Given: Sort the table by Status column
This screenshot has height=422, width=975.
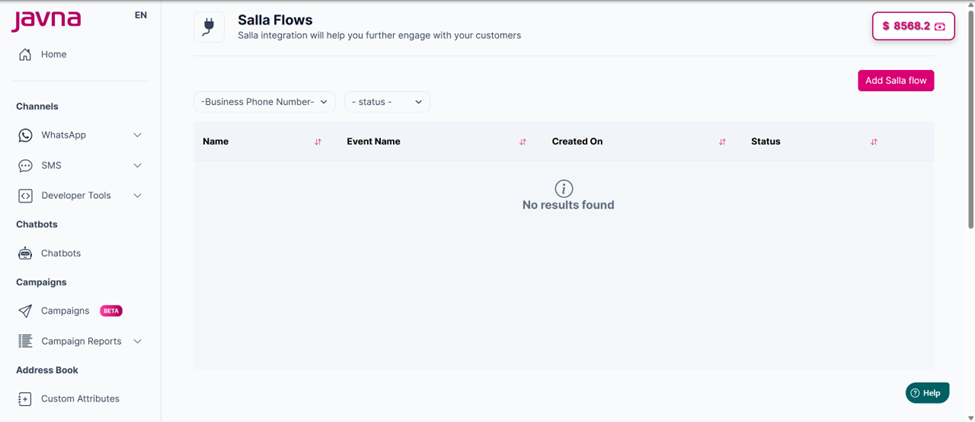Looking at the screenshot, I should pyautogui.click(x=874, y=142).
